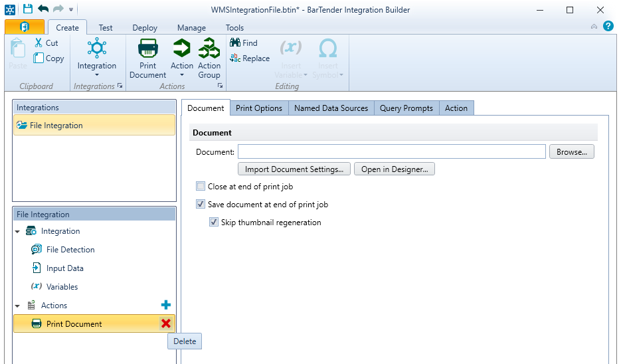The width and height of the screenshot is (621, 364).
Task: Click the red X delete icon
Action: (x=166, y=323)
